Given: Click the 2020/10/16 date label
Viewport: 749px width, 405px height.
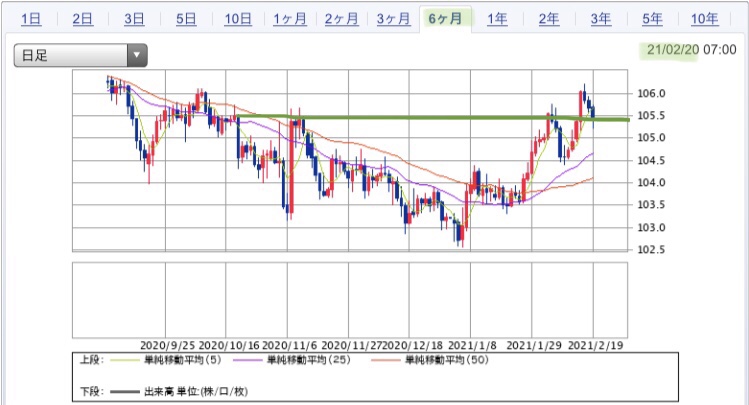Looking at the screenshot, I should tap(229, 345).
